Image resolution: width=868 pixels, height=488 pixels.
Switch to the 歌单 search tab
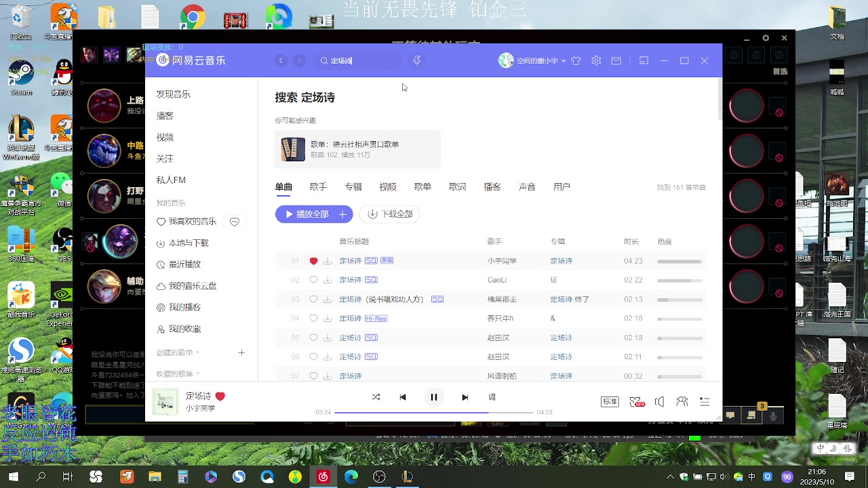click(422, 187)
